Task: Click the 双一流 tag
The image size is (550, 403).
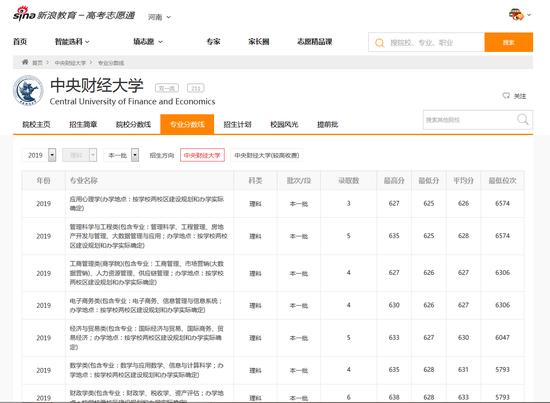Action: point(167,88)
